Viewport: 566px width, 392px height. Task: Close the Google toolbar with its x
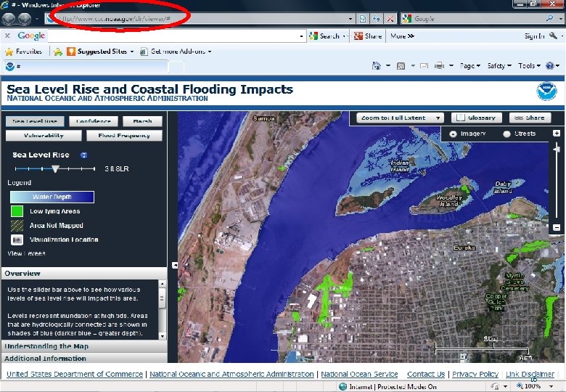pos(7,36)
